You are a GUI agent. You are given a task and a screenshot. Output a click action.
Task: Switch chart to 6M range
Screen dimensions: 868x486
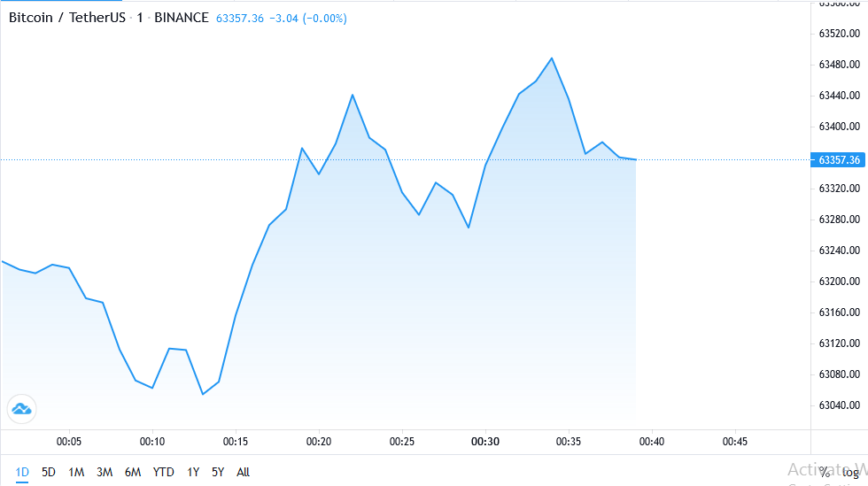click(133, 472)
